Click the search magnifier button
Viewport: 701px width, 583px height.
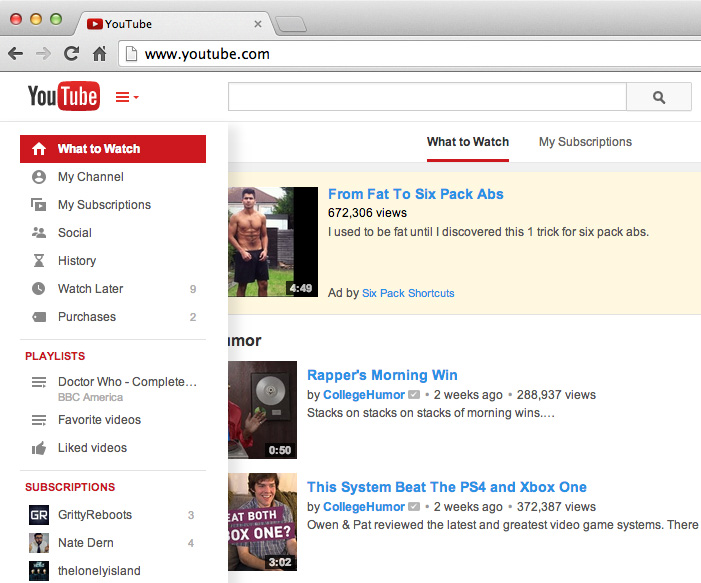pos(659,97)
